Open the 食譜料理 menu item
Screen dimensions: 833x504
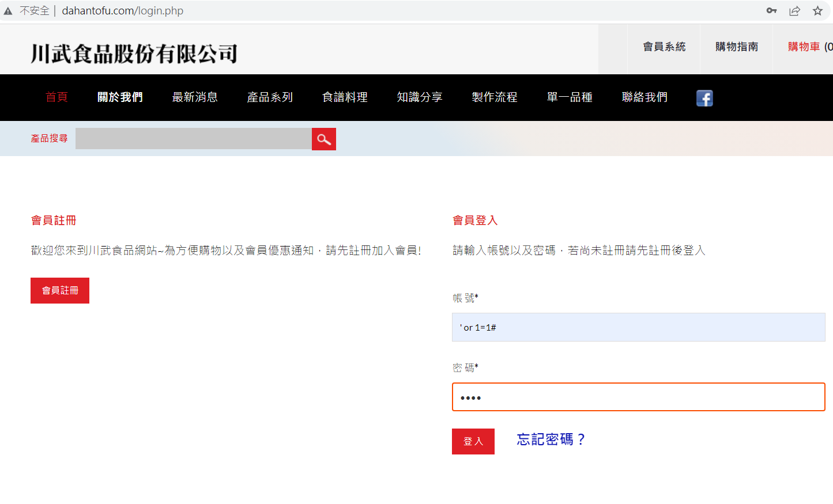point(345,97)
